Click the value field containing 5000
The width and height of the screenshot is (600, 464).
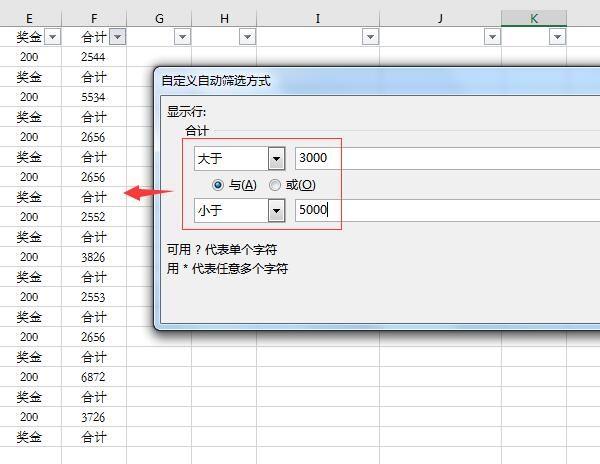pos(448,210)
